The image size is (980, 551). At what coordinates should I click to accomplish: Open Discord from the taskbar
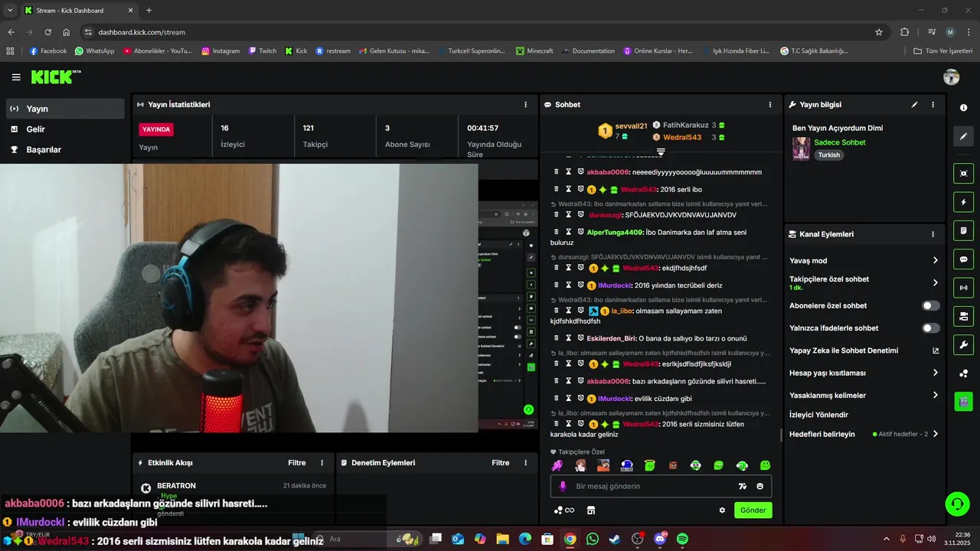click(660, 539)
